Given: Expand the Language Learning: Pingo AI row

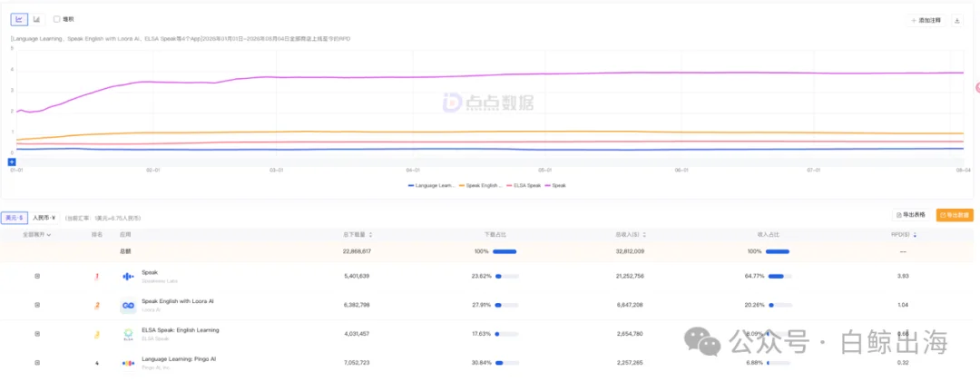Looking at the screenshot, I should pos(37,363).
